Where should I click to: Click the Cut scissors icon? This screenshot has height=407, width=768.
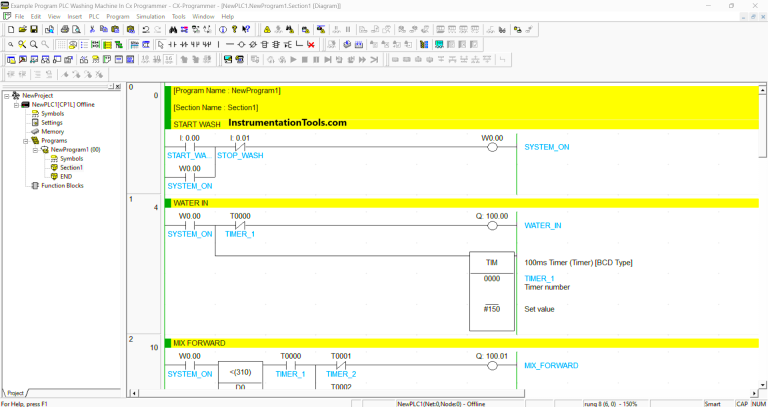coord(91,30)
